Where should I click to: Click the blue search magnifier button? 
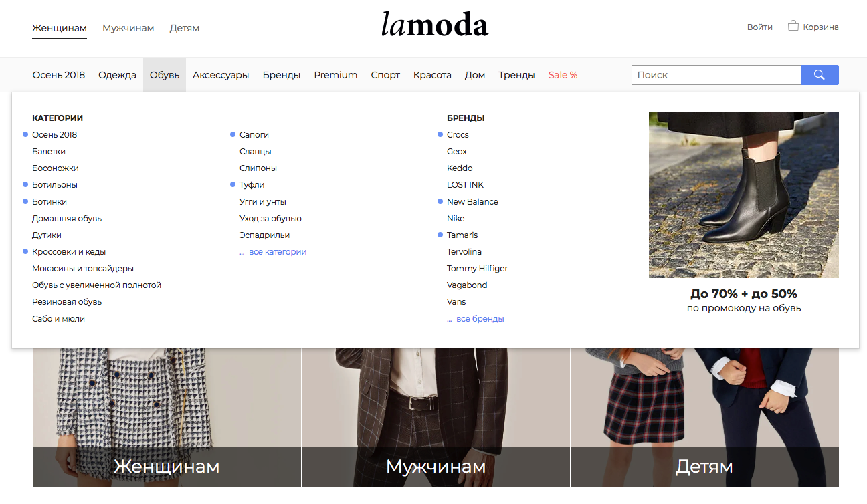pos(820,75)
